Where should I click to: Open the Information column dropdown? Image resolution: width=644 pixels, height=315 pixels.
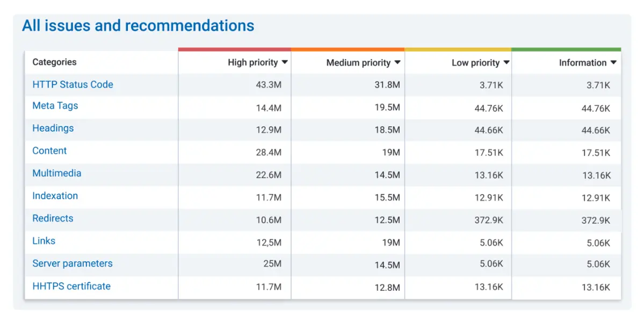613,62
